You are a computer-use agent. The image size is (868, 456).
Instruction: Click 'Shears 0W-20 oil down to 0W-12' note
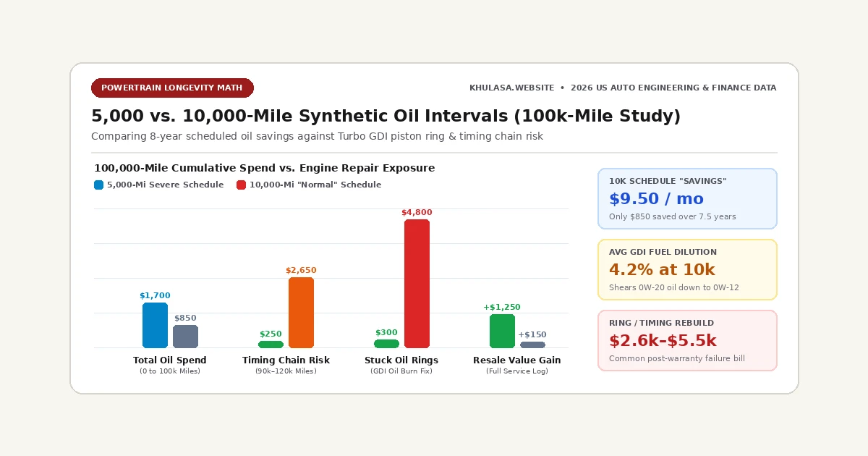(x=673, y=287)
